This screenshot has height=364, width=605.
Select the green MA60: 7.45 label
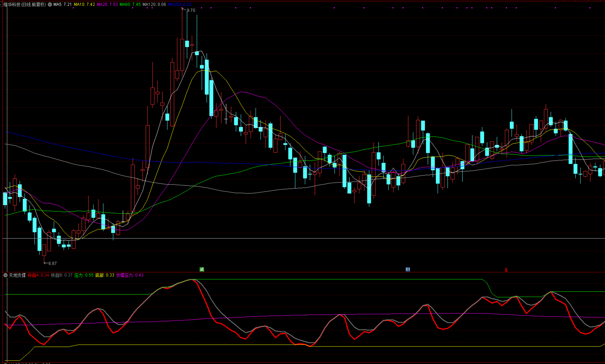(x=130, y=4)
